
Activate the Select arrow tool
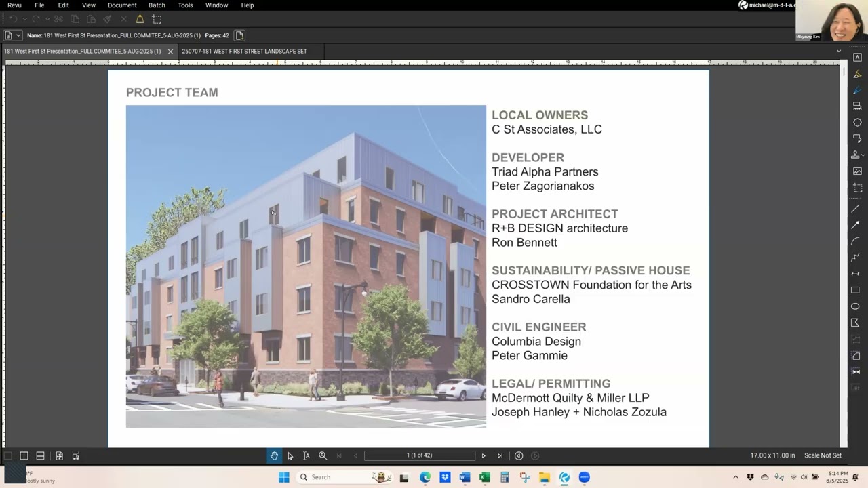pyautogui.click(x=290, y=455)
